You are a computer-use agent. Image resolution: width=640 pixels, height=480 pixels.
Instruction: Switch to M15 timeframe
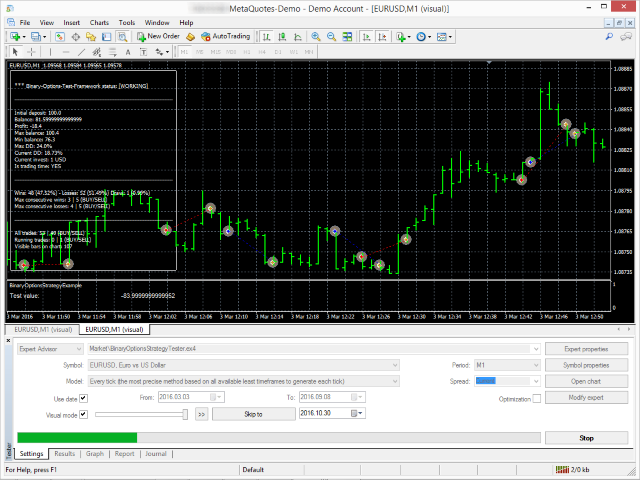click(216, 52)
